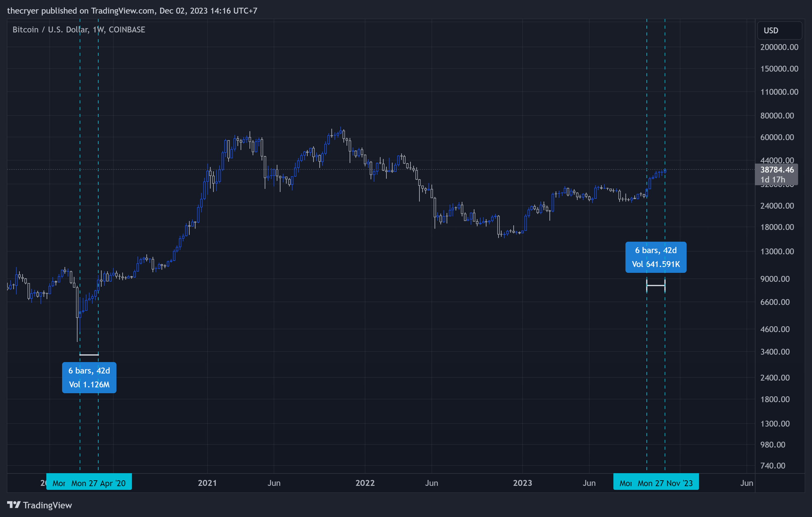Image resolution: width=812 pixels, height=517 pixels.
Task: Click the '6 bars, 42d Vol 1.126M' measurement label
Action: click(89, 377)
